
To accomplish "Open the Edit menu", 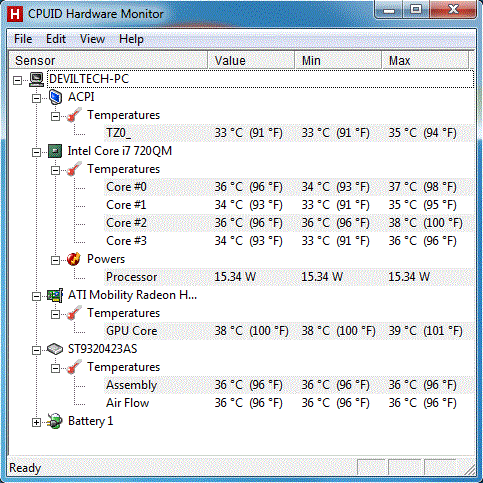I will tap(56, 39).
